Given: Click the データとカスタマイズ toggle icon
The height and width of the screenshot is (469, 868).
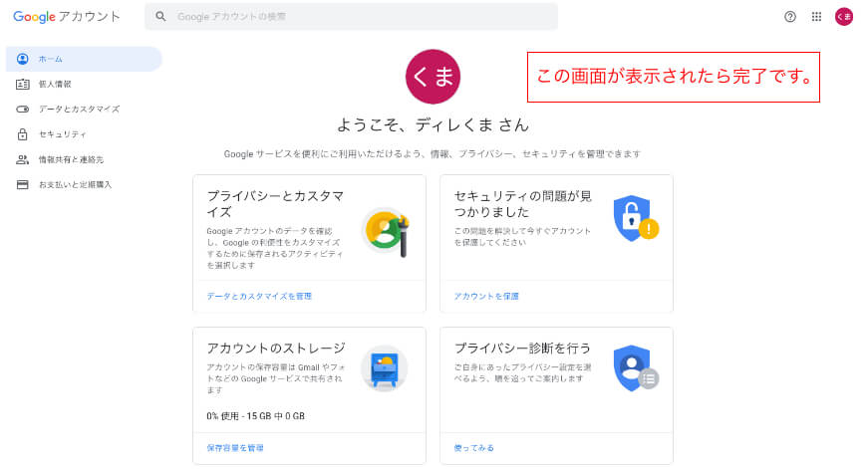Looking at the screenshot, I should tap(23, 109).
